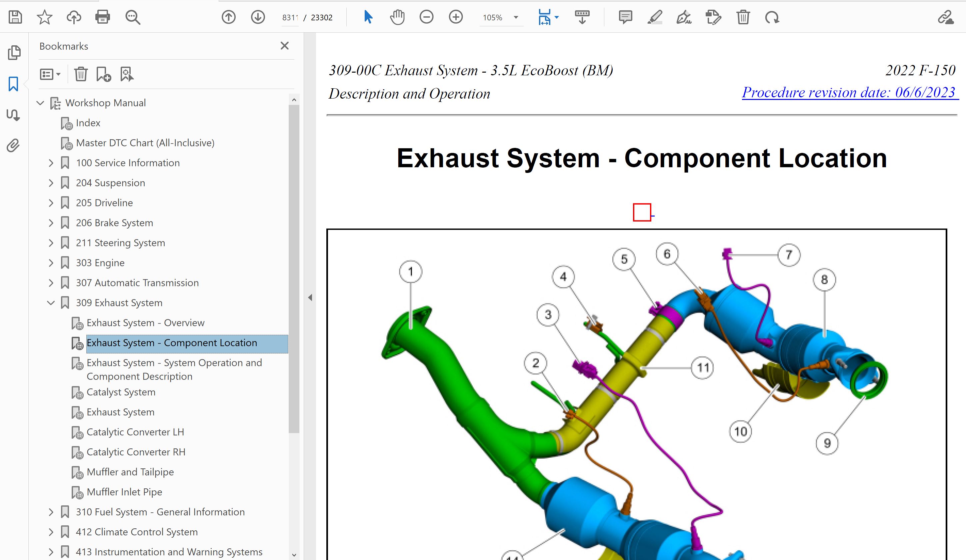Click the Print file icon
Screen dimensions: 966x560
pos(102,17)
